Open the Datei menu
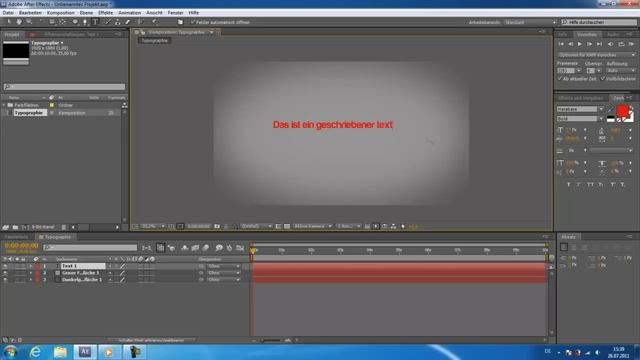The width and height of the screenshot is (640, 360). pos(8,13)
